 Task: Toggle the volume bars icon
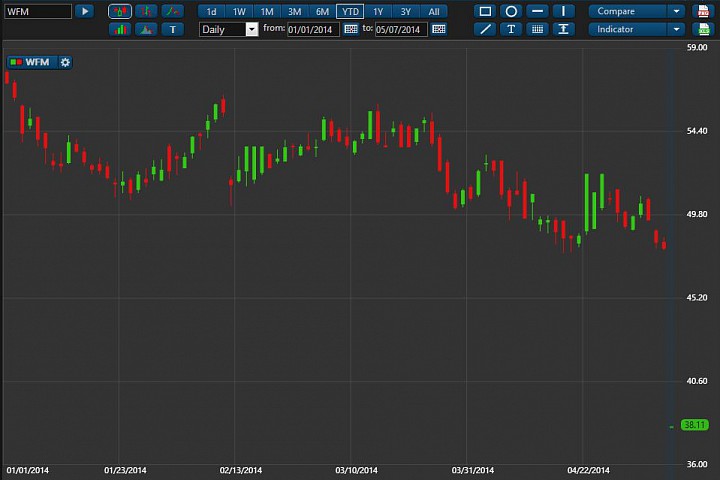point(120,29)
